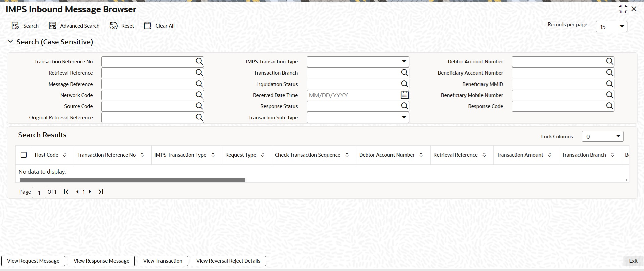This screenshot has height=271, width=644.
Task: Open lookup for Network Code
Action: coord(199,95)
